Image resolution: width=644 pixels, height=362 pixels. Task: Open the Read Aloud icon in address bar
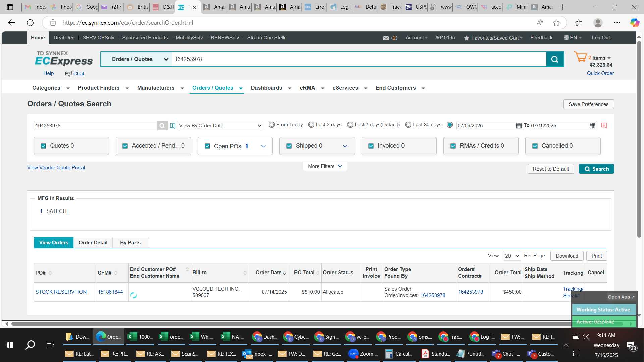[540, 23]
